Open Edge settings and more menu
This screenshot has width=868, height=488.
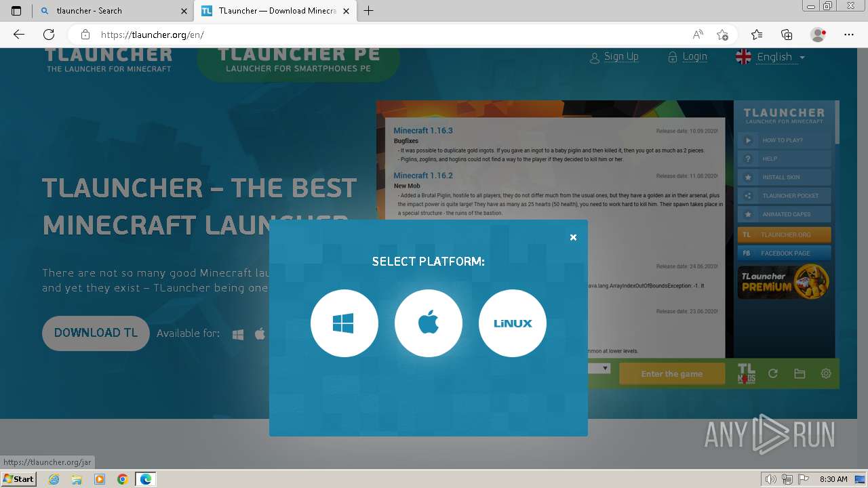(849, 35)
